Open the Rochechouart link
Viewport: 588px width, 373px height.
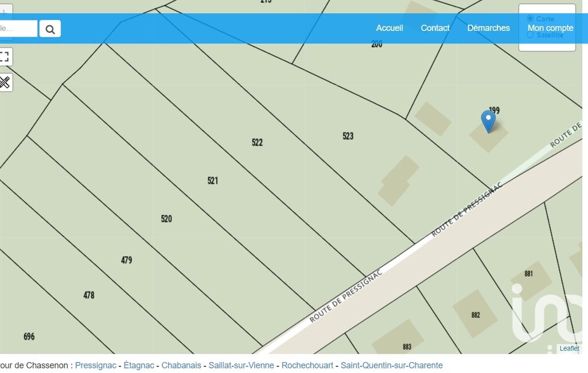pos(307,366)
